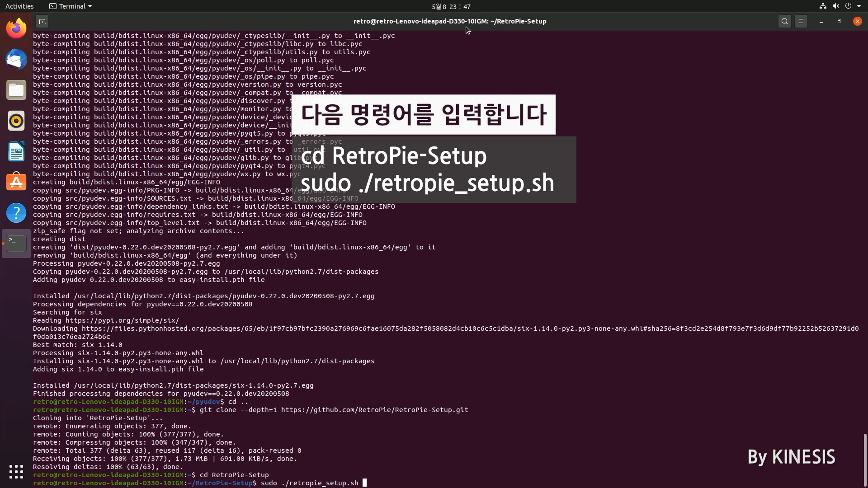Launch Firefox from the dock
868x488 pixels.
pos(16,29)
